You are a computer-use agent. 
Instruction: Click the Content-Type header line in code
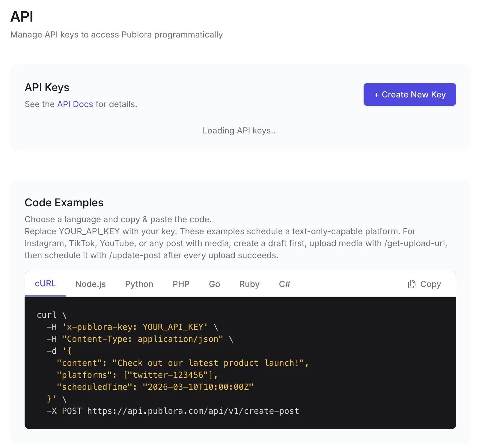(140, 339)
